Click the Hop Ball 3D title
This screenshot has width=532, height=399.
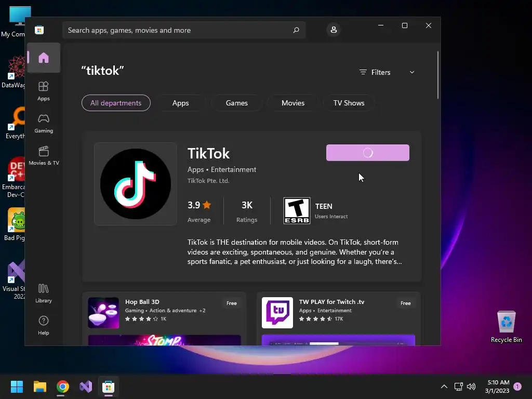tap(142, 302)
